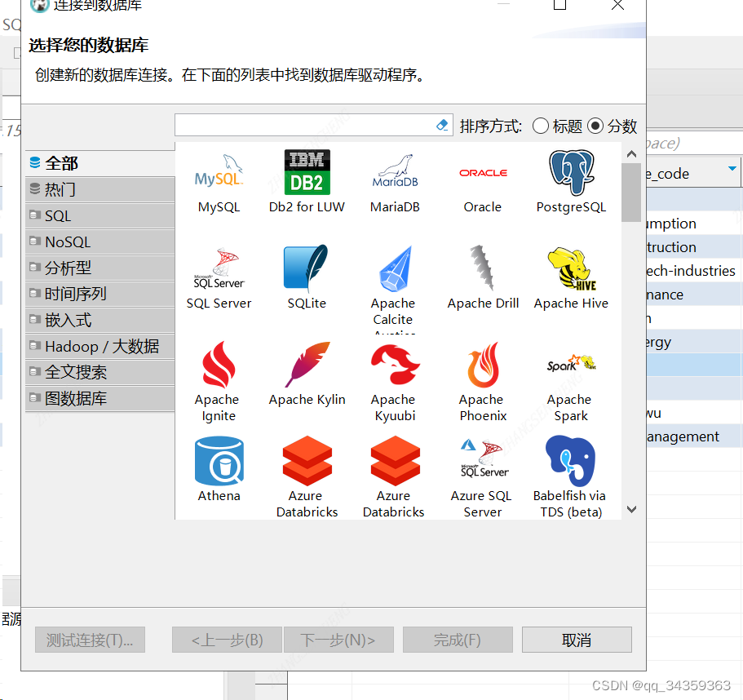The height and width of the screenshot is (700, 743).
Task: Choose the Apache Hive driver
Action: click(571, 278)
